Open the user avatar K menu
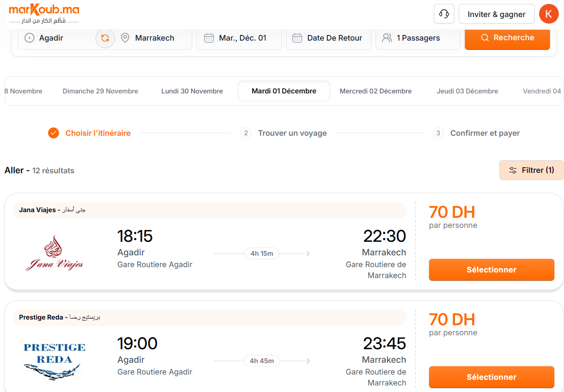Viewport: 564px width, 392px height. pos(549,14)
